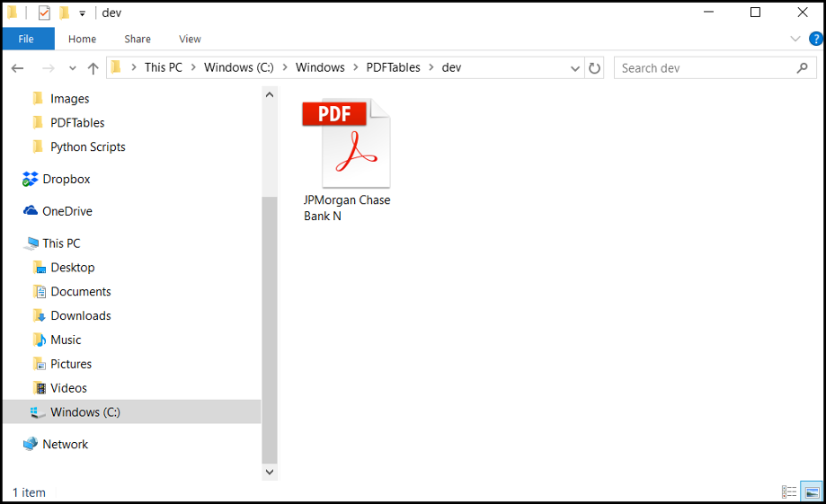Click the Properties quick access icon

44,13
